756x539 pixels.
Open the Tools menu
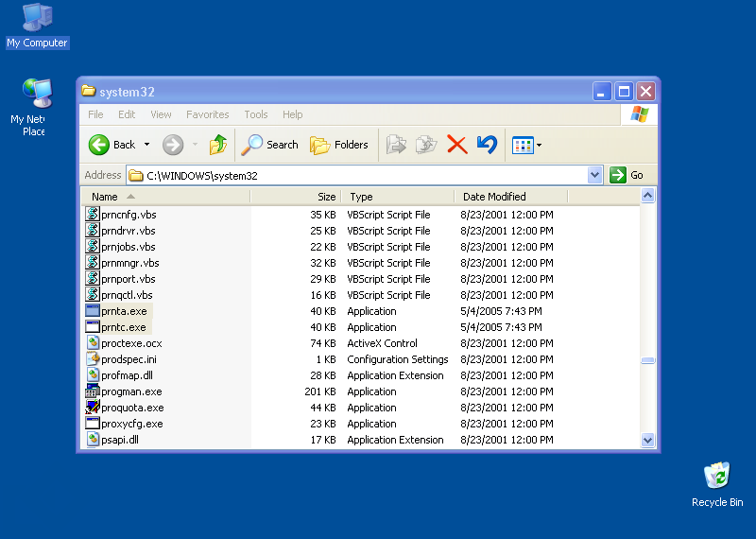click(x=255, y=114)
